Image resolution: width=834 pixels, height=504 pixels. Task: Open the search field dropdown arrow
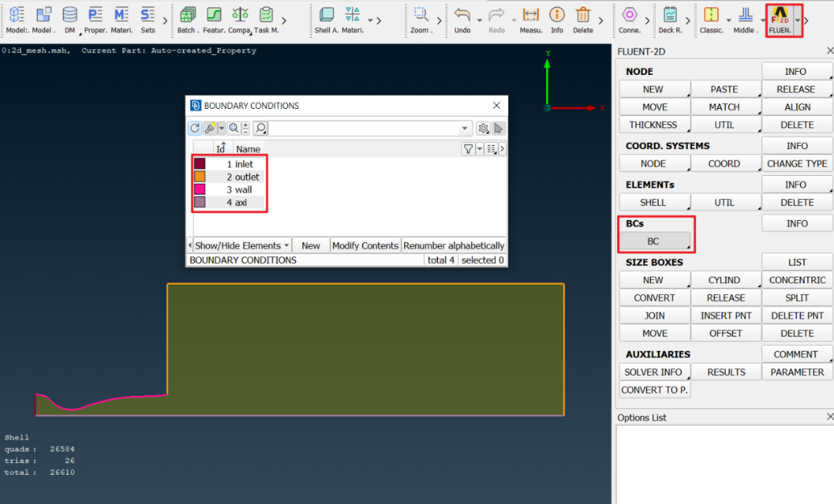464,128
